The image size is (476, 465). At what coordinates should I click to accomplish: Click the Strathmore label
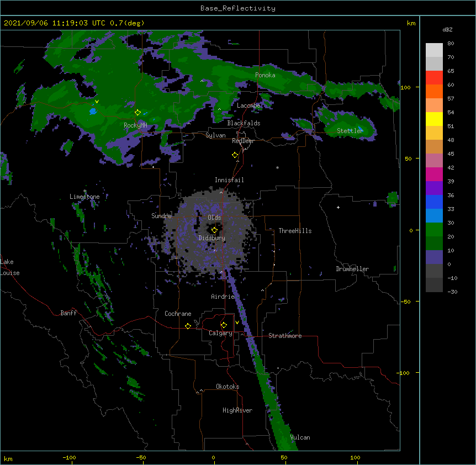pyautogui.click(x=285, y=336)
